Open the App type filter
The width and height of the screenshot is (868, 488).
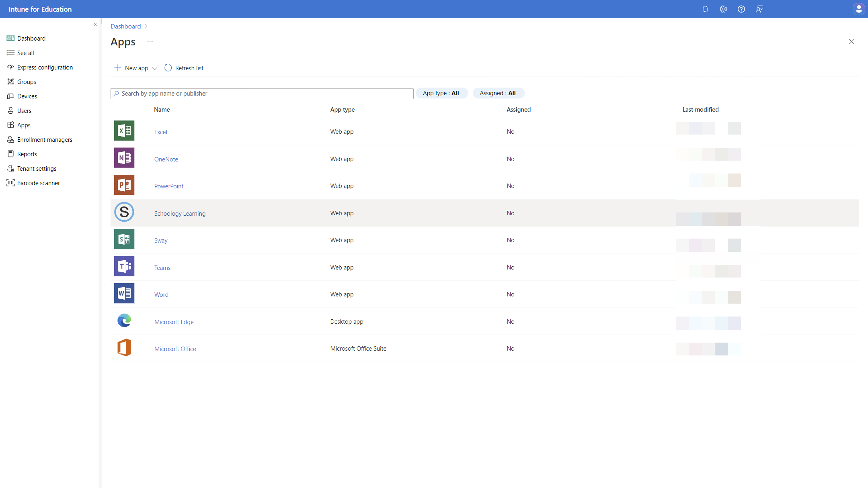coord(441,93)
